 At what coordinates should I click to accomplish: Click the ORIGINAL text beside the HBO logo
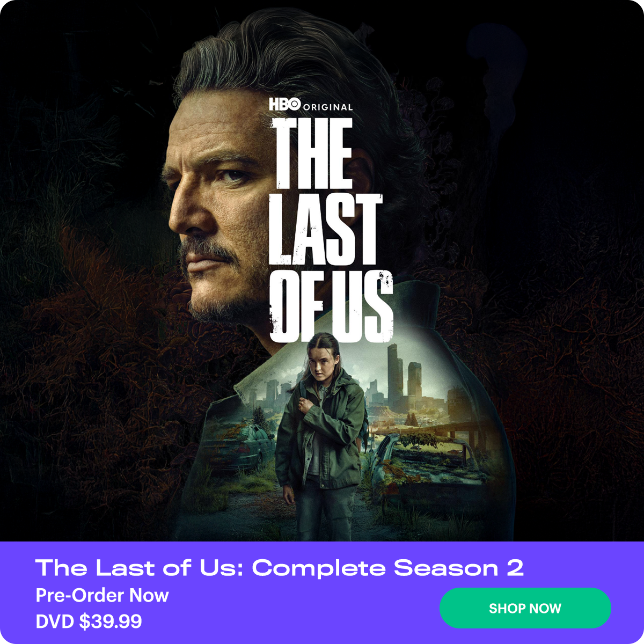click(328, 107)
